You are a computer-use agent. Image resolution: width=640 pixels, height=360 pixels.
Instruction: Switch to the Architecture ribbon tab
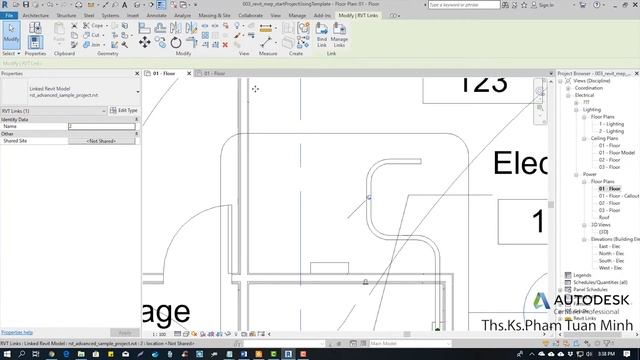(x=36, y=16)
